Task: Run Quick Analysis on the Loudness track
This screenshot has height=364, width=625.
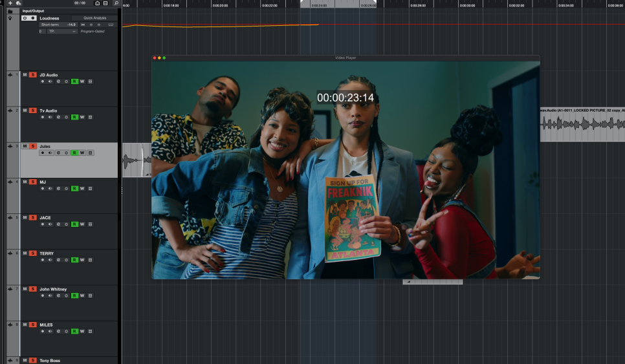Action: pyautogui.click(x=95, y=18)
